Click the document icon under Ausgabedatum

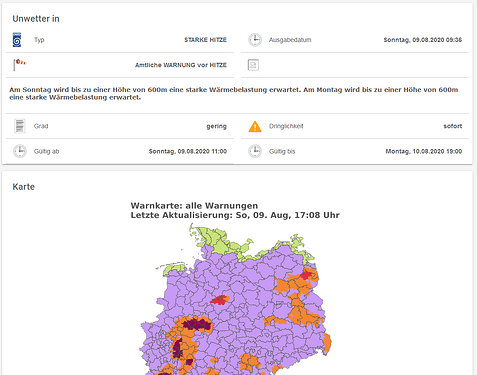253,65
